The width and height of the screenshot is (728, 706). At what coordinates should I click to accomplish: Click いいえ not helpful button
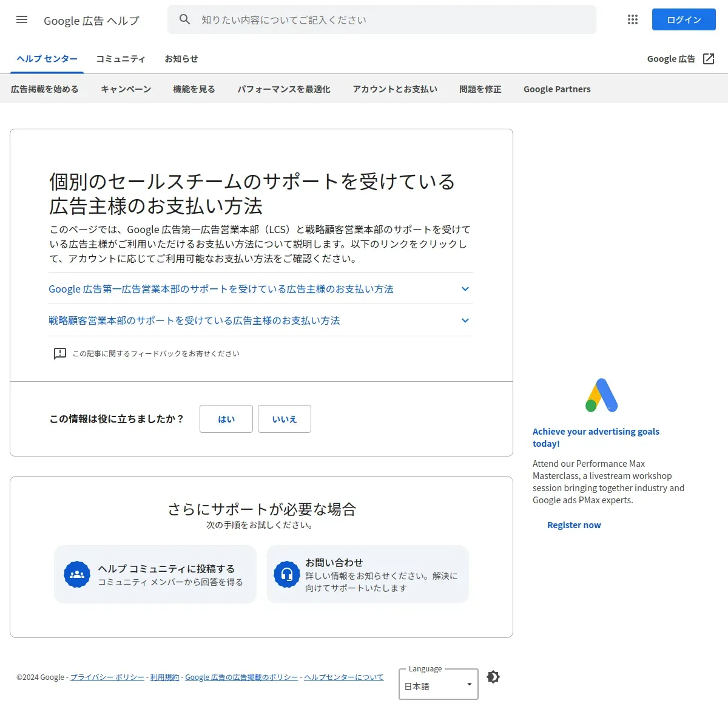(x=285, y=419)
